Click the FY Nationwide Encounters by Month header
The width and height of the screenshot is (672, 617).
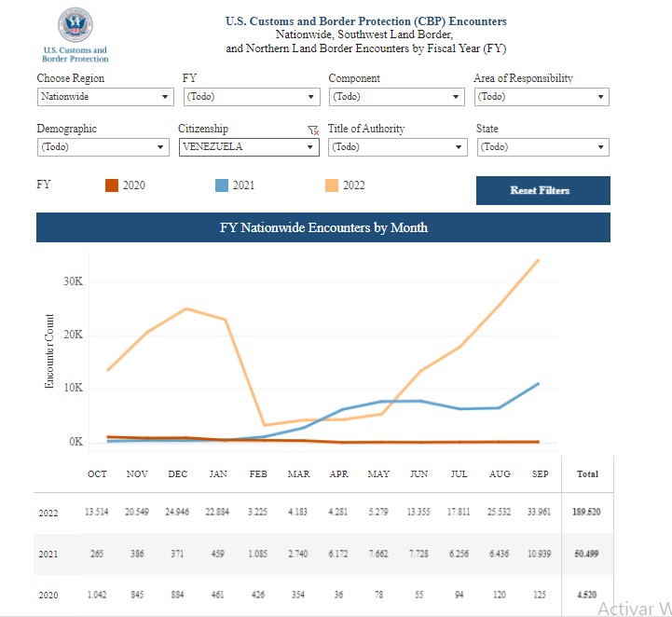coord(322,227)
